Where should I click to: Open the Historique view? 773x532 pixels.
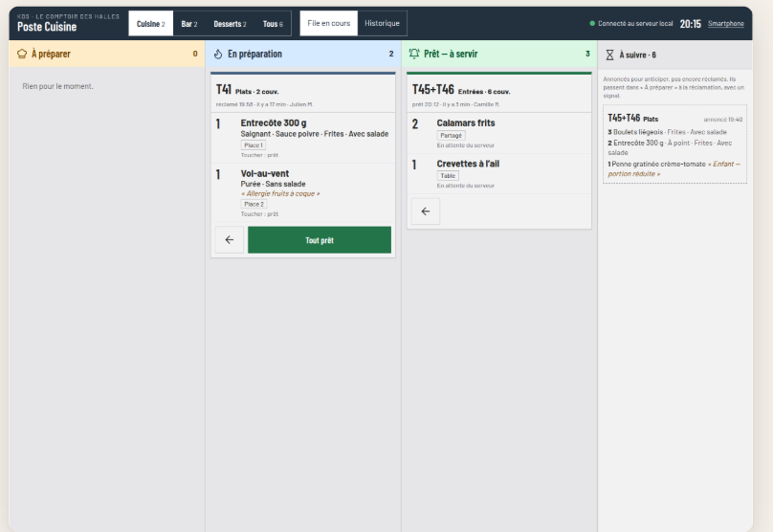click(x=382, y=23)
